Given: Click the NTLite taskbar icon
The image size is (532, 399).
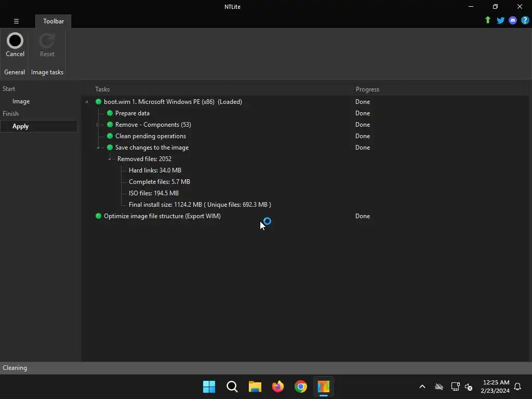Looking at the screenshot, I should (323, 387).
